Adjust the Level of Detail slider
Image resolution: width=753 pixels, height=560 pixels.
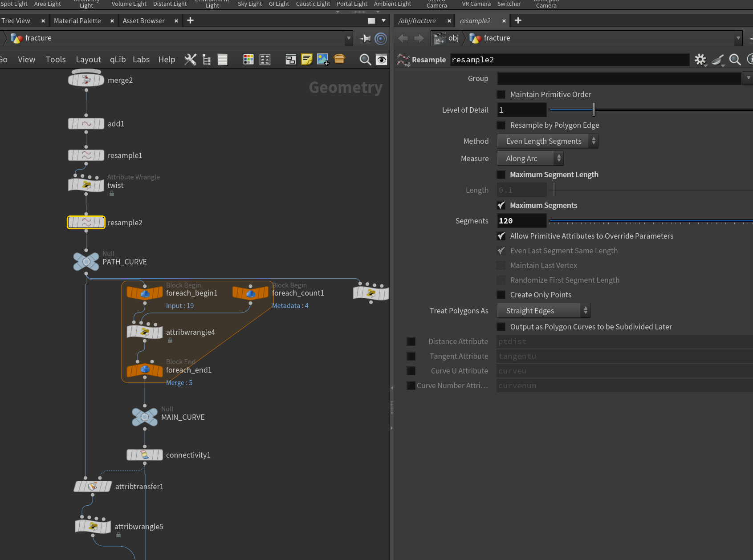click(594, 110)
